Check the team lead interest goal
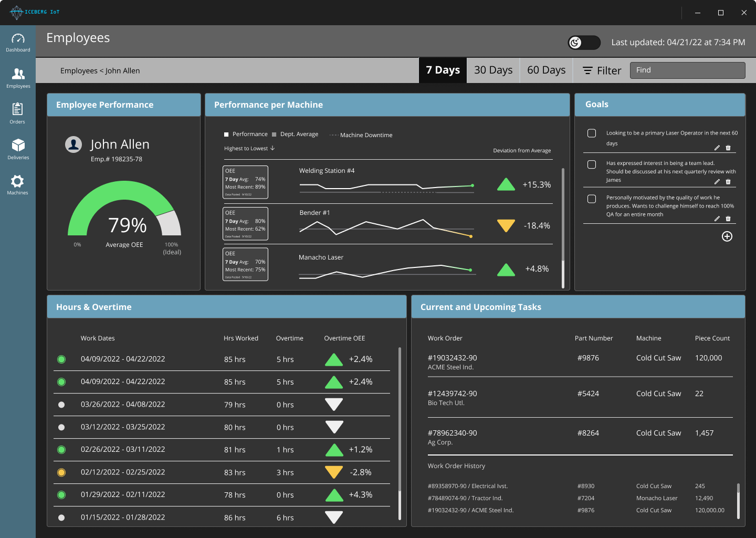 tap(592, 164)
